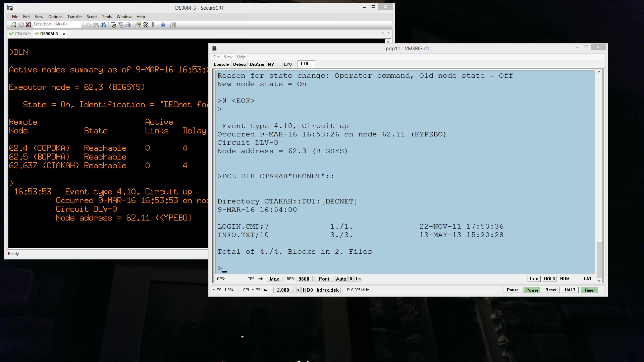Toggle the Power button of pdp11
Screen dimensions: 644x362
point(532,290)
